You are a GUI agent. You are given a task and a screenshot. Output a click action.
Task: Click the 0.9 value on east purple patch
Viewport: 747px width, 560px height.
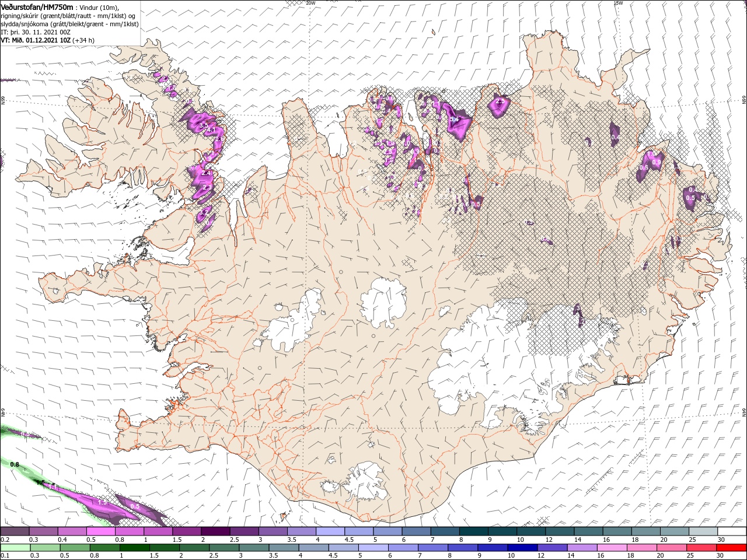657,162
